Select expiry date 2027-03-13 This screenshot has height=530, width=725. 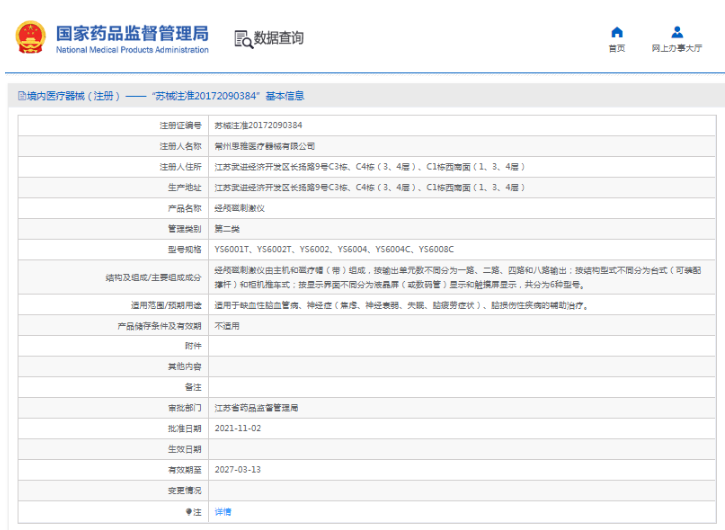[x=238, y=469]
